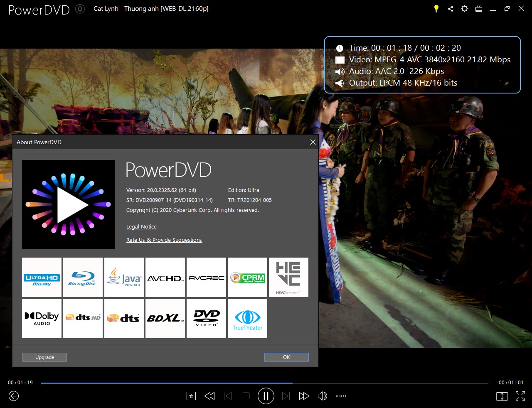
Task: Click remaining time -00:01:01
Action: [510, 383]
